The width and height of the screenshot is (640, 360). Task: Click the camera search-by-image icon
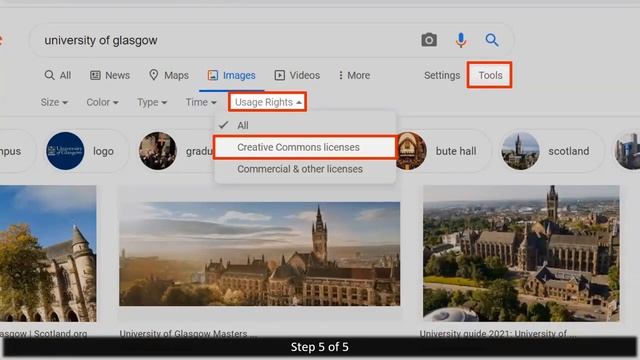pos(429,40)
